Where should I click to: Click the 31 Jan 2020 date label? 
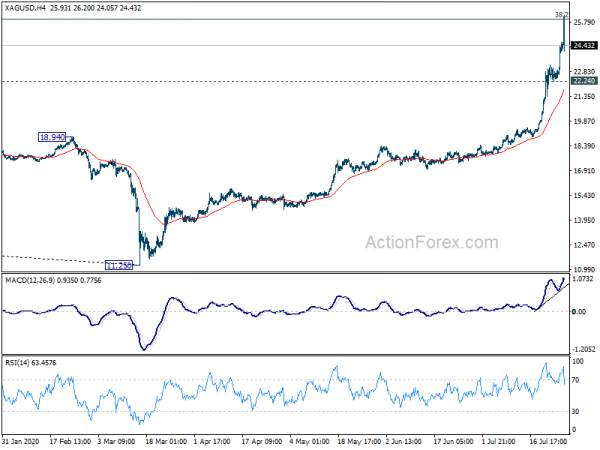21,441
